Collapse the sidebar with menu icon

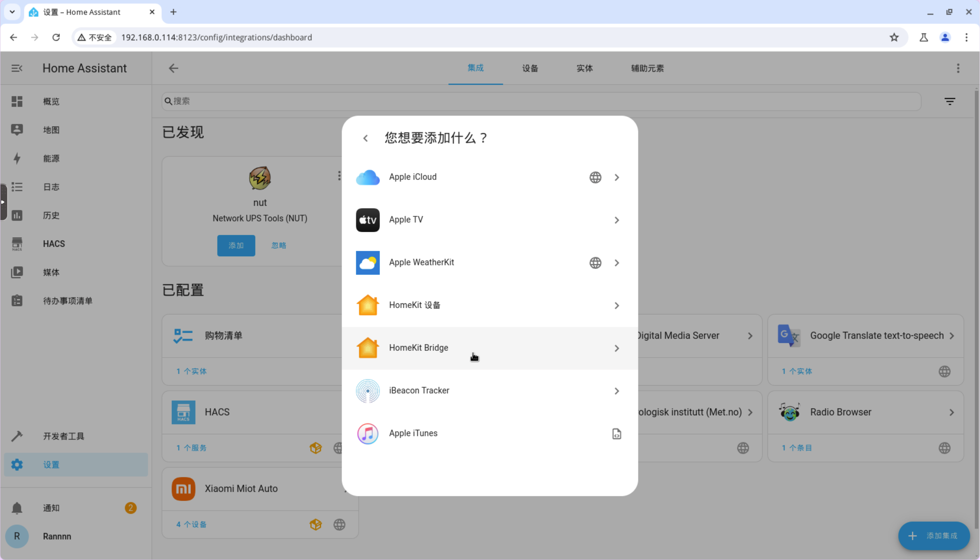[17, 68]
